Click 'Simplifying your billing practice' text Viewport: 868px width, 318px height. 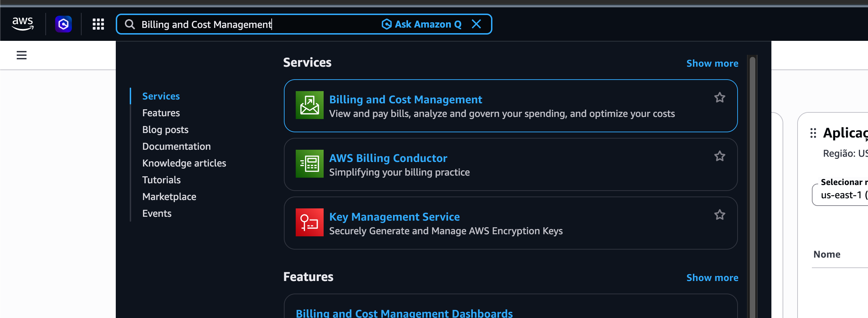[399, 172]
